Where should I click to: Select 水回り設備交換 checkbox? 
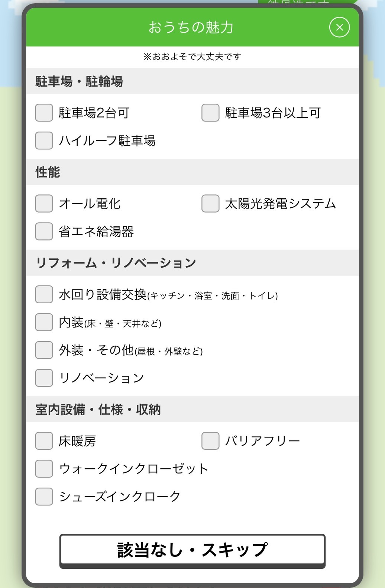click(x=44, y=294)
